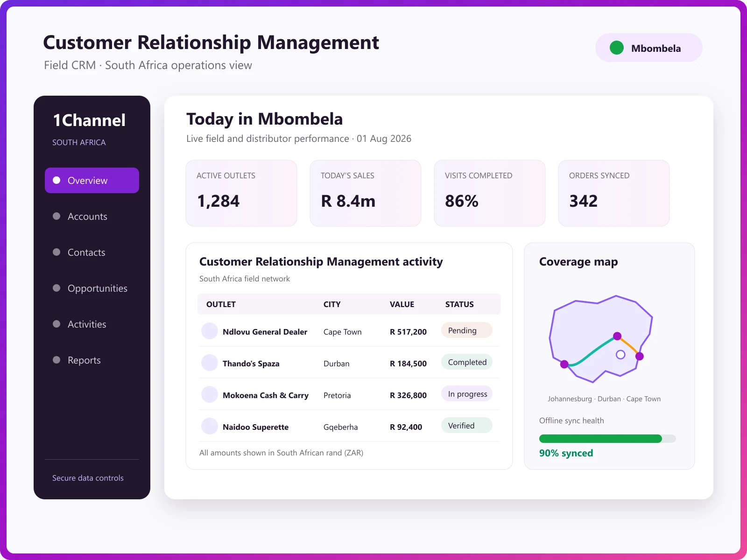Click the bullet dot beside Activities

(x=56, y=324)
